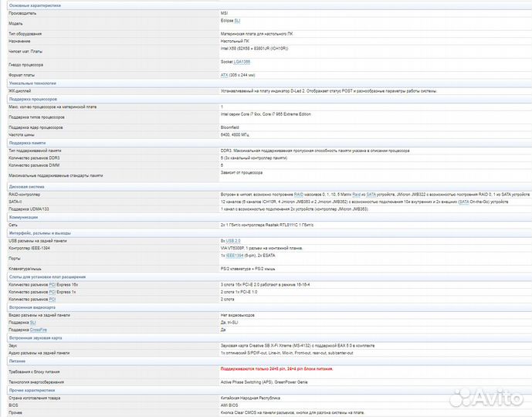Click 'Зависит от процессора' value
The width and height of the screenshot is (532, 417).
coord(242,173)
